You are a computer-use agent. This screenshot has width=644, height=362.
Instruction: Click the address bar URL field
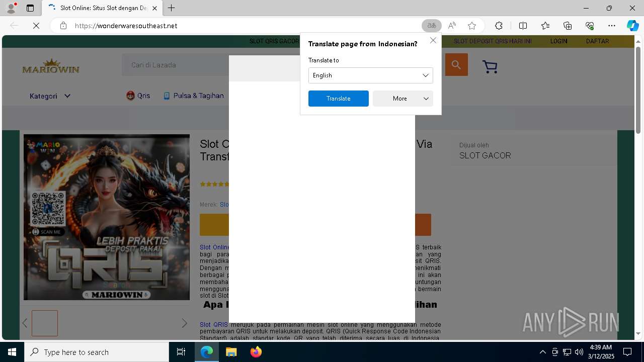click(247, 26)
